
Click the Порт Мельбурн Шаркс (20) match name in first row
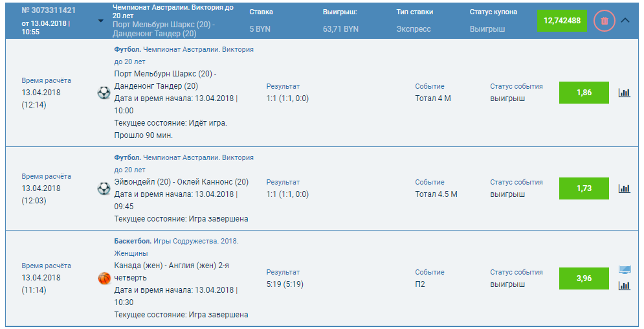[165, 80]
